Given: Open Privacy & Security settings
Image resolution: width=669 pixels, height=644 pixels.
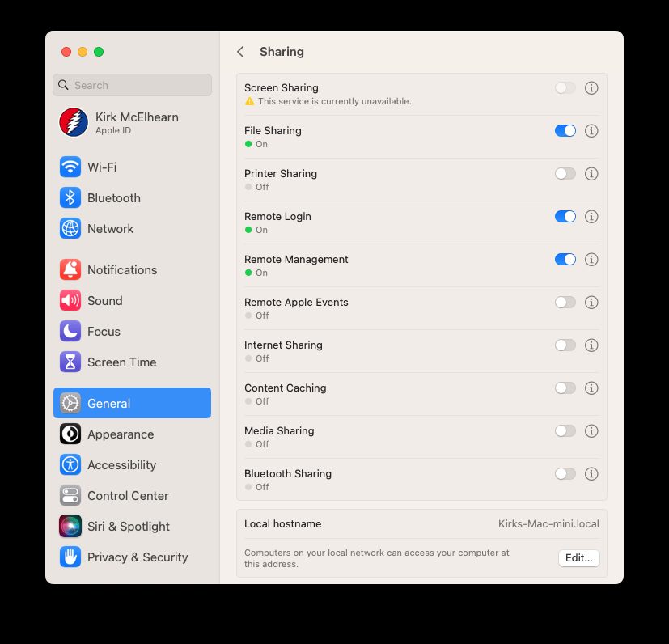Looking at the screenshot, I should point(70,557).
